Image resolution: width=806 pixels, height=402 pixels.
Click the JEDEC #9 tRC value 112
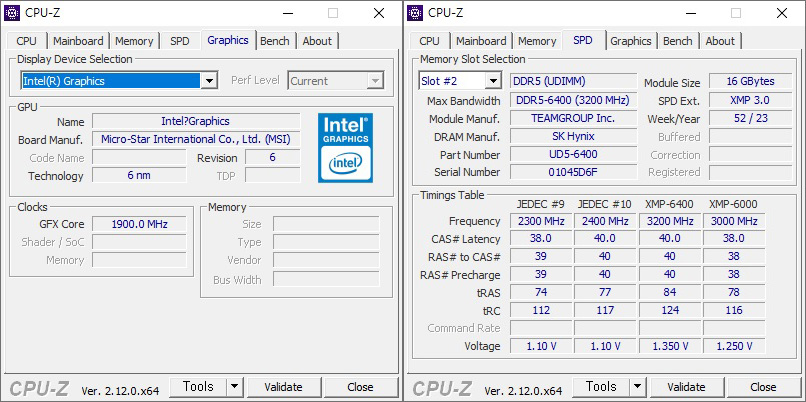click(x=541, y=310)
